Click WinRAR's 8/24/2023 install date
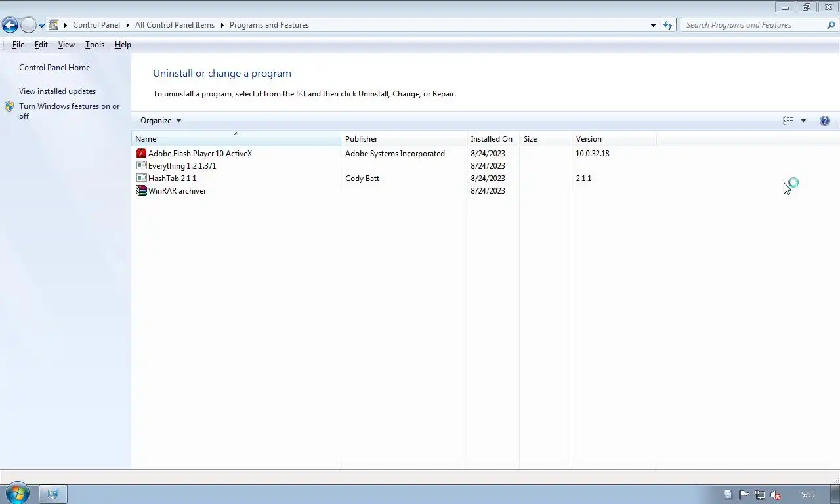The height and width of the screenshot is (504, 840). (x=488, y=191)
